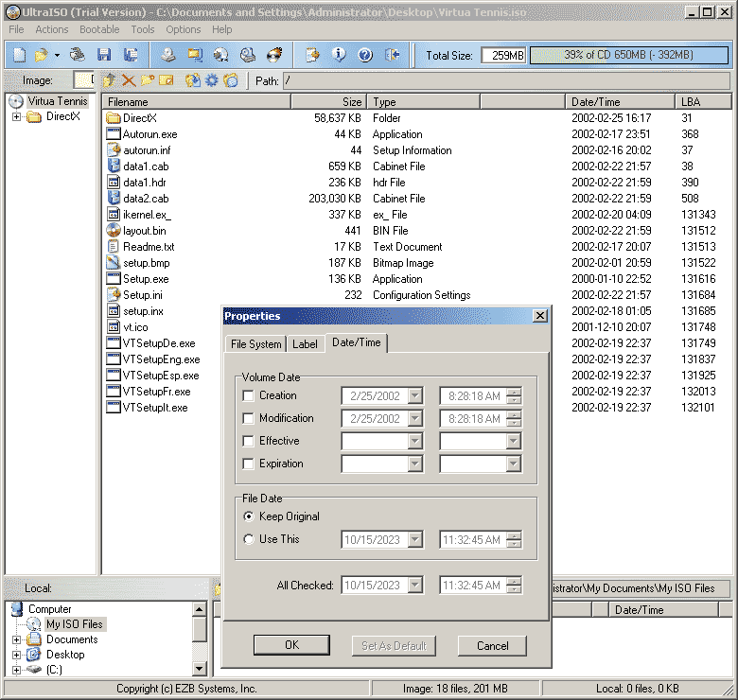Click the icon right of the gear
Viewport: 738px width, 700px height.
pyautogui.click(x=231, y=80)
